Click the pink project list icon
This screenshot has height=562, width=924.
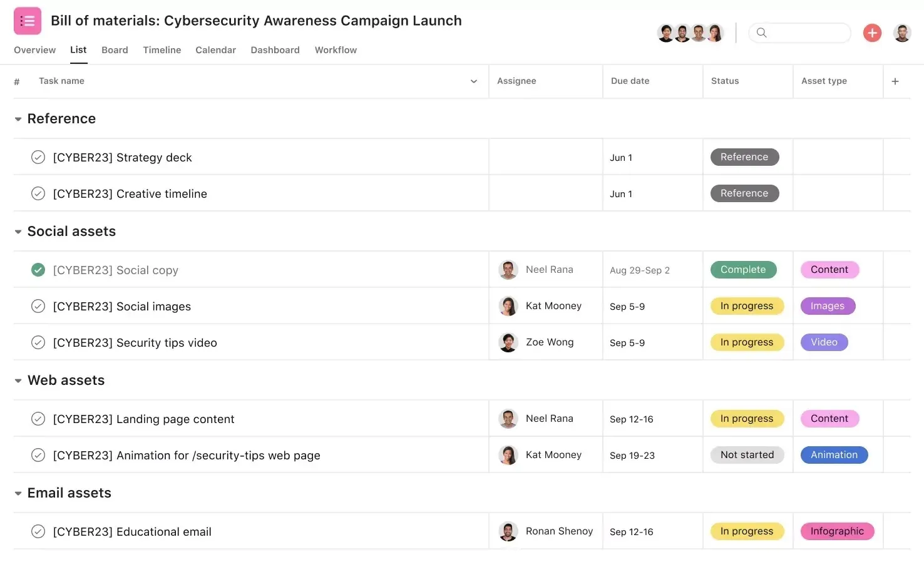pos(28,21)
